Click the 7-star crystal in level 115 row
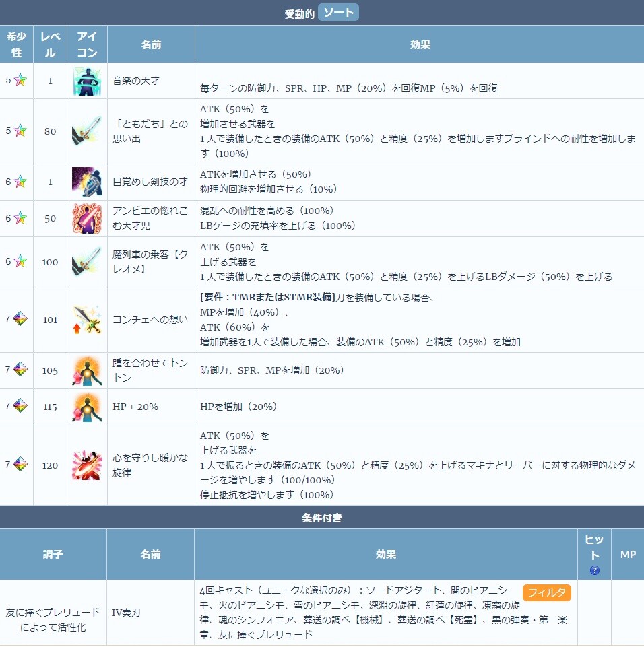 click(20, 406)
